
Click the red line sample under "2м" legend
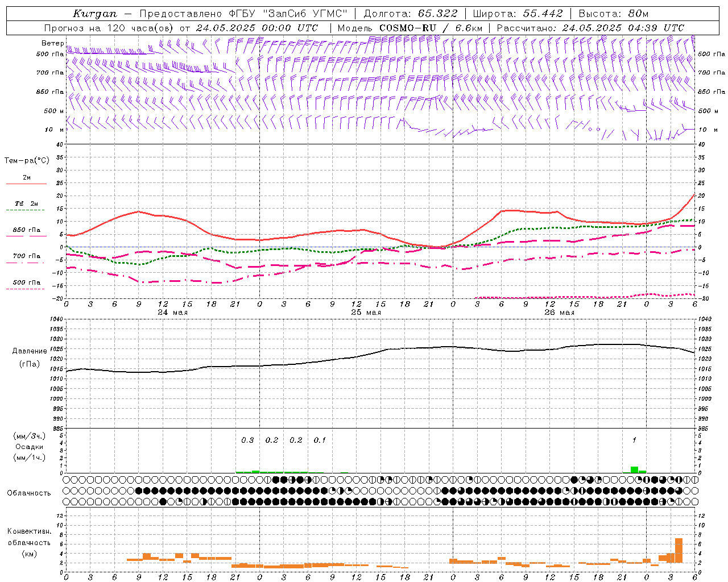coord(26,184)
